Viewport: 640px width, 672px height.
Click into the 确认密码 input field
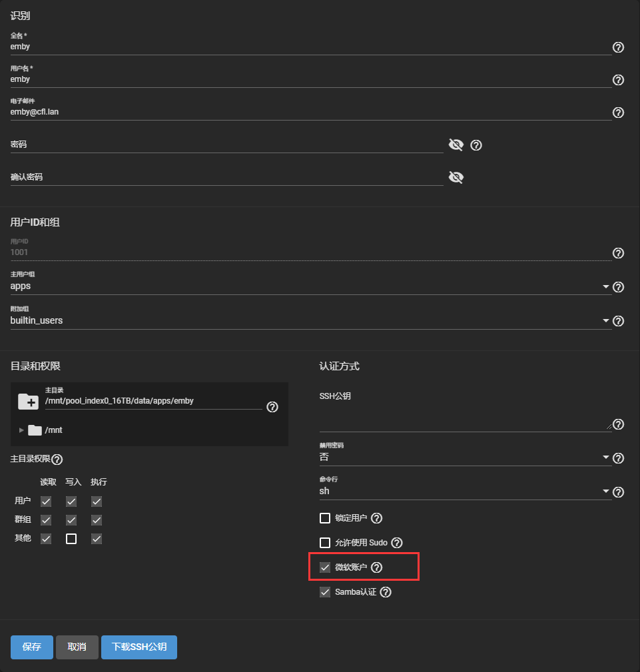point(226,177)
